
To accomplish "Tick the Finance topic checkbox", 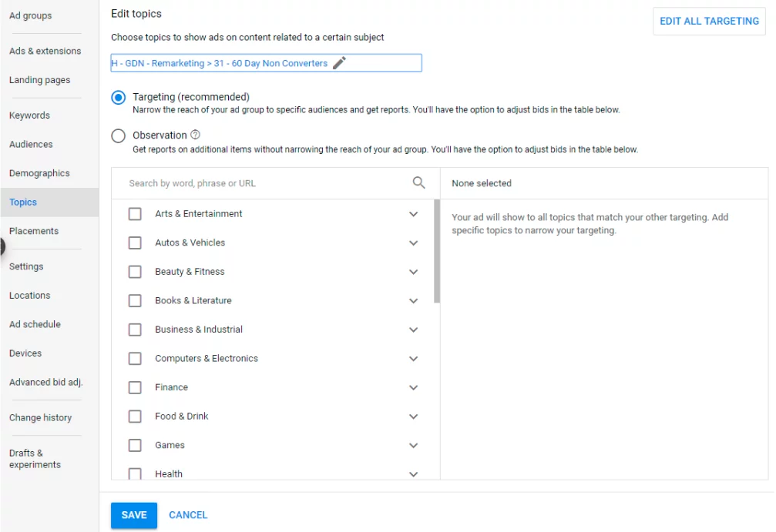I will [135, 387].
